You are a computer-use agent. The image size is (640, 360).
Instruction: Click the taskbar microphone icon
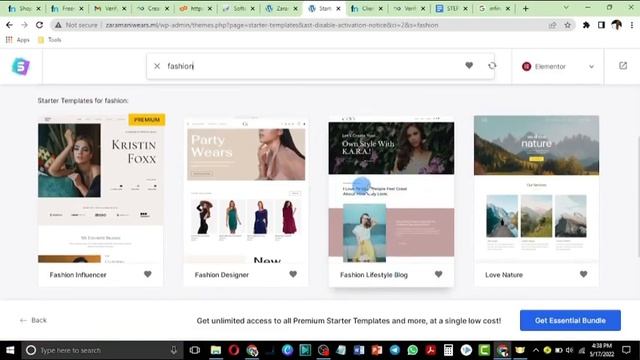click(x=173, y=350)
